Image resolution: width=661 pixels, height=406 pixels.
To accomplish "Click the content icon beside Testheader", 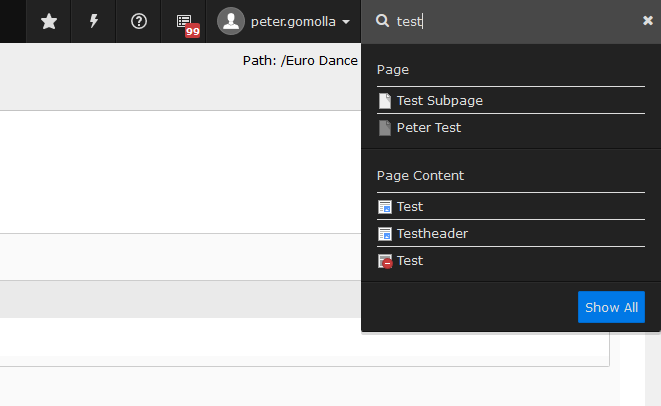I will (385, 234).
